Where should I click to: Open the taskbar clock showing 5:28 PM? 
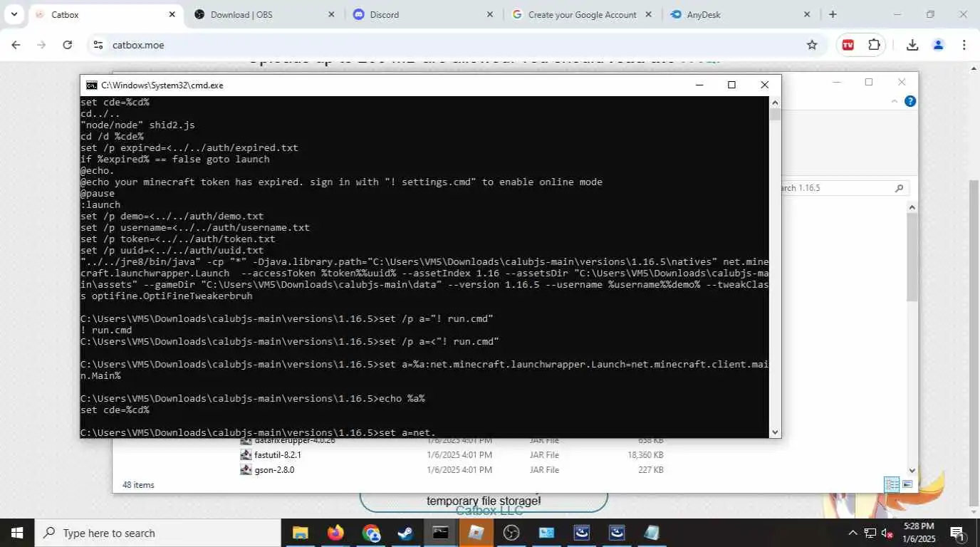(919, 533)
